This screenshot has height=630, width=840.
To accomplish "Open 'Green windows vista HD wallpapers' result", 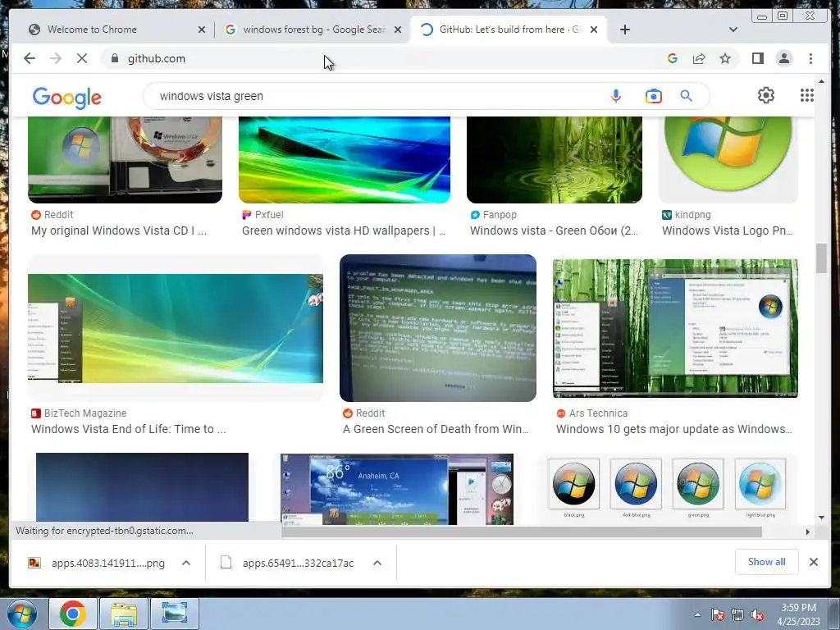I will 344,231.
